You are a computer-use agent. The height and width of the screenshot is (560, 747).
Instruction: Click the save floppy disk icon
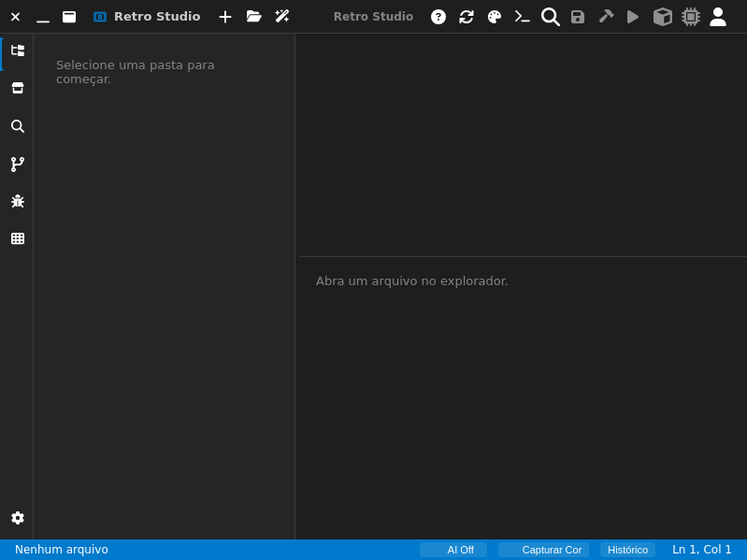pos(578,17)
